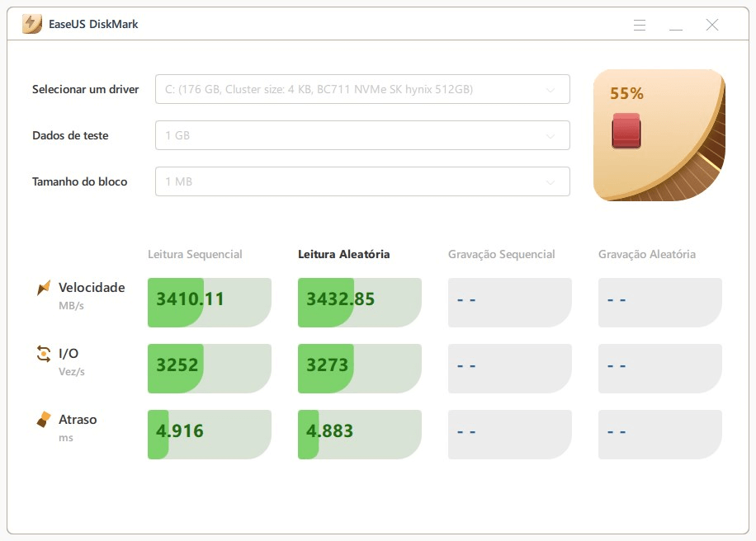The image size is (756, 541).
Task: Click the Atraso delay icon
Action: click(x=44, y=420)
